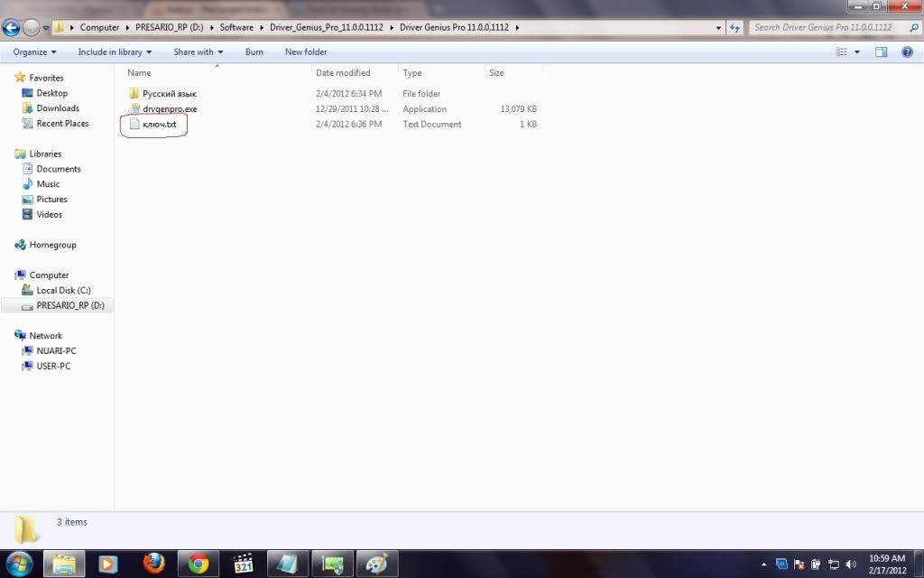924x578 pixels.
Task: Open the NUARI-PC network computer
Action: tap(56, 351)
